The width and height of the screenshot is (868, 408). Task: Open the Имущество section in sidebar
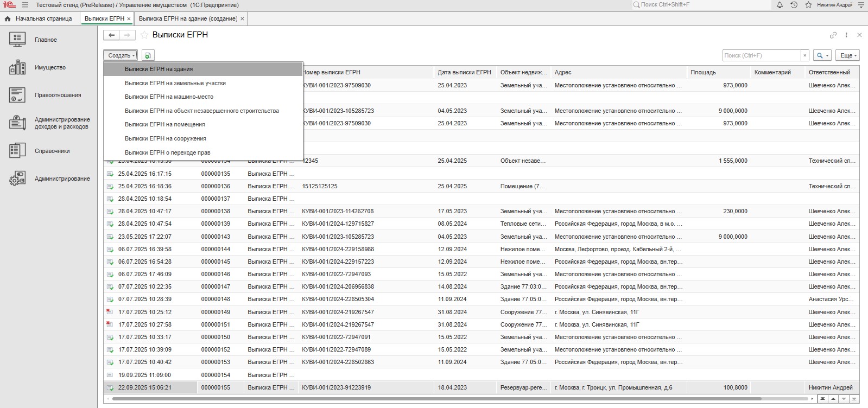(x=50, y=68)
